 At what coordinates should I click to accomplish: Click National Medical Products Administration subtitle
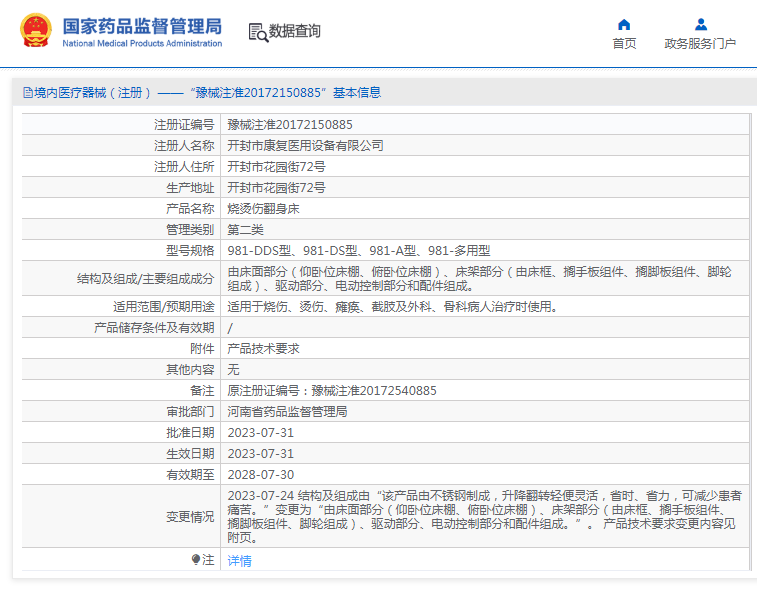pos(142,43)
